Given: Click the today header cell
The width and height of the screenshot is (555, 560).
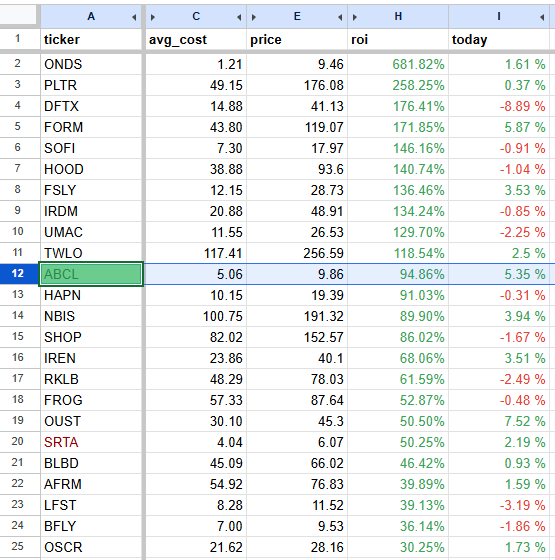Looking at the screenshot, I should pyautogui.click(x=499, y=39).
